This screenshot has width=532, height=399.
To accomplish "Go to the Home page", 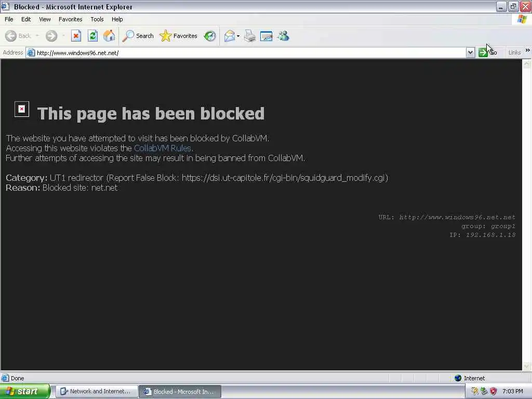I will coord(109,36).
